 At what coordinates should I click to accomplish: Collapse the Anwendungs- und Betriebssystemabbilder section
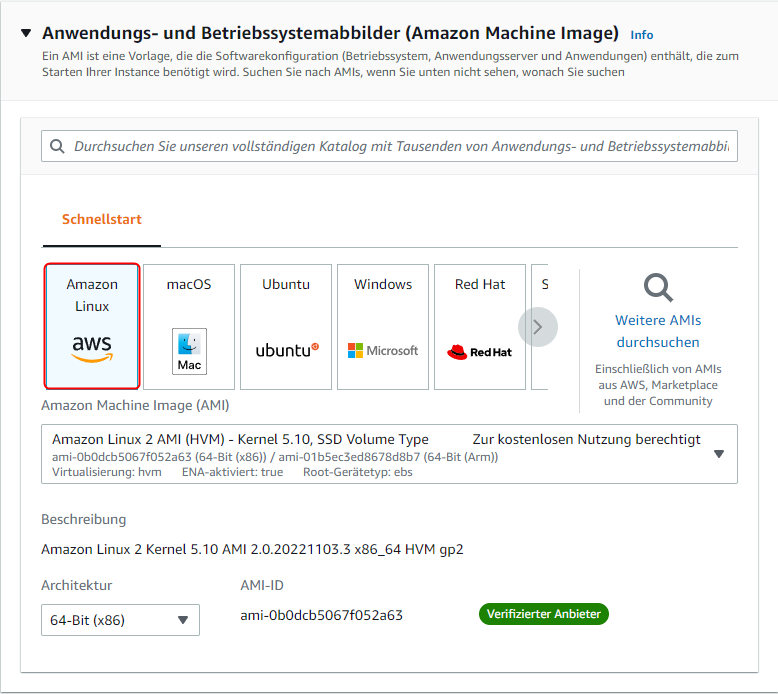tap(26, 34)
